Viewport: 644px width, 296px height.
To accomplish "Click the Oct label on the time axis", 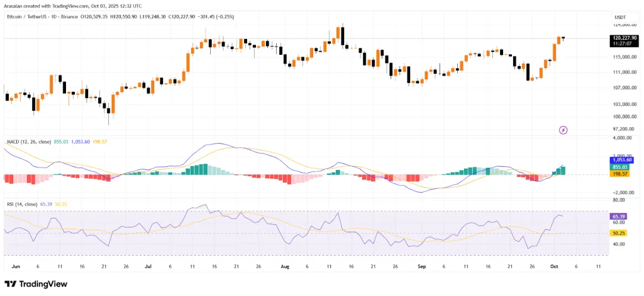I will pyautogui.click(x=553, y=266).
